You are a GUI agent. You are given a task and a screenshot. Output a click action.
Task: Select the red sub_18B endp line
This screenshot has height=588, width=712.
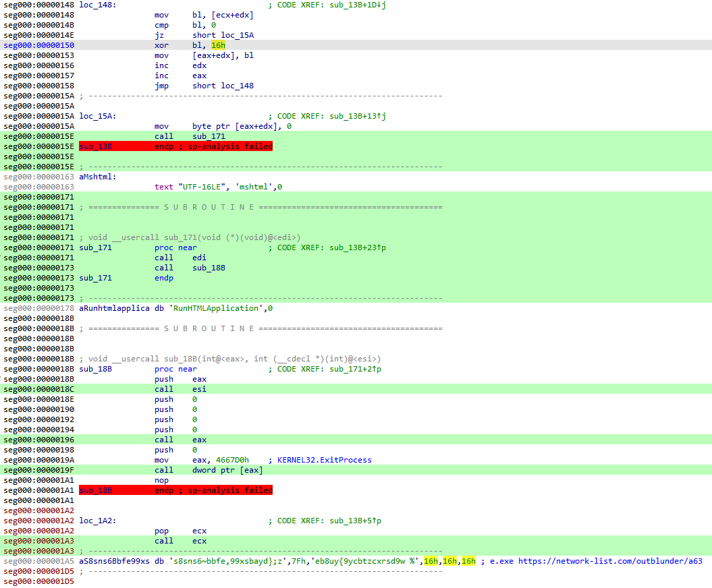pos(175,490)
